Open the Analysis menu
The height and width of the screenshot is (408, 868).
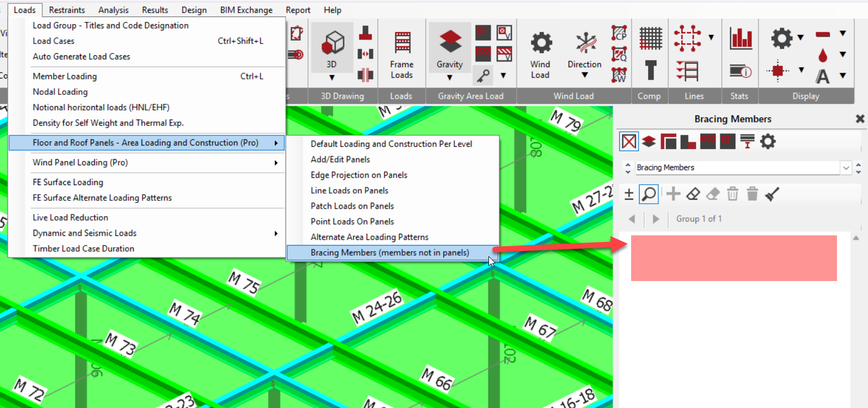113,10
